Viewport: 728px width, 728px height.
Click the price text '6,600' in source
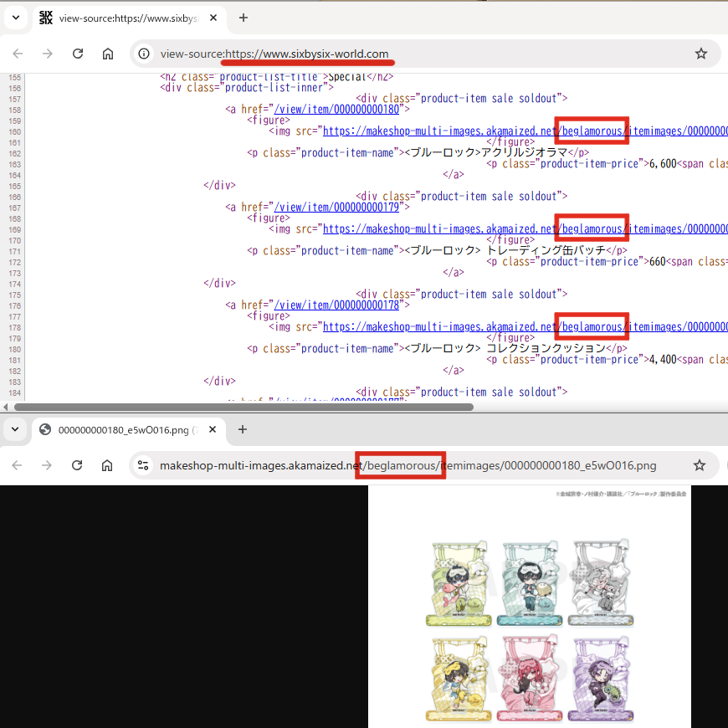663,164
